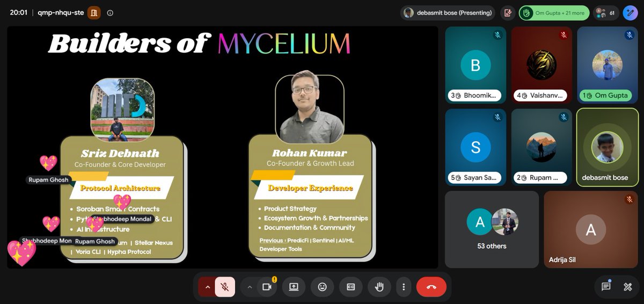
Task: Select Adrija Sil participant tile
Action: coord(591,229)
